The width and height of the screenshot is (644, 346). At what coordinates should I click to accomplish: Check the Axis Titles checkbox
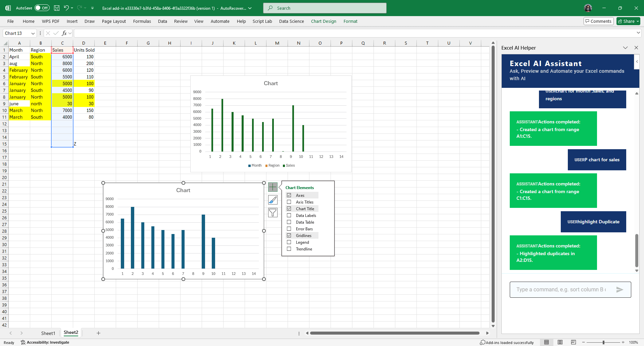[x=289, y=202]
